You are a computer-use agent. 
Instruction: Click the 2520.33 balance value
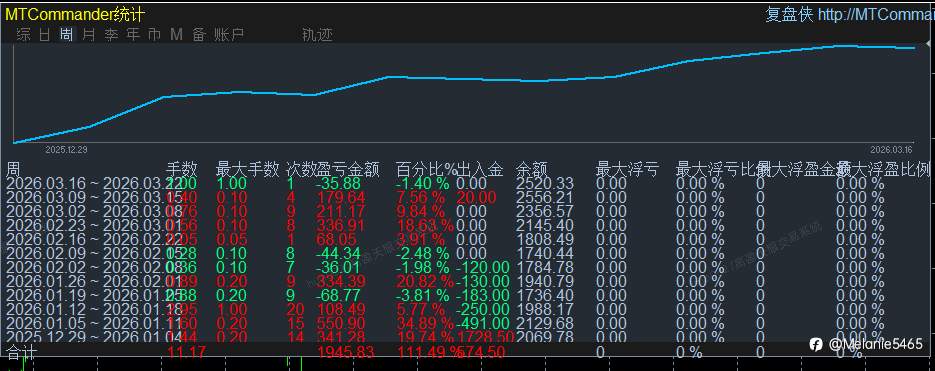pos(545,183)
